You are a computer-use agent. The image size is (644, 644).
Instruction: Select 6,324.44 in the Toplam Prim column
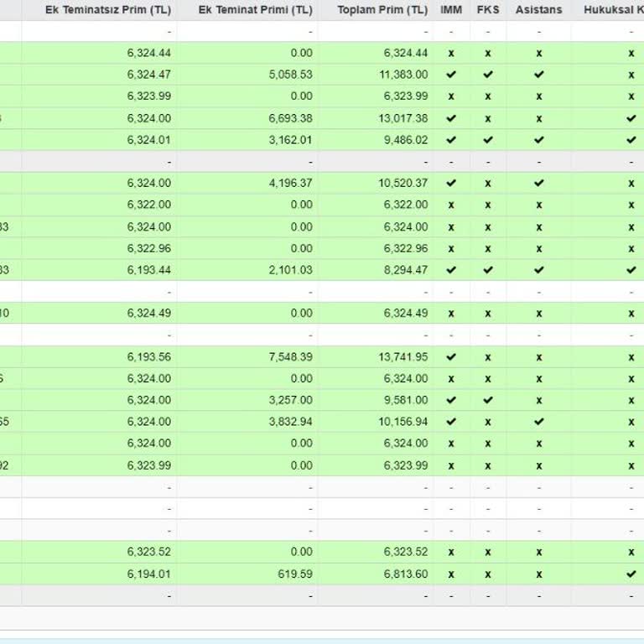click(406, 53)
